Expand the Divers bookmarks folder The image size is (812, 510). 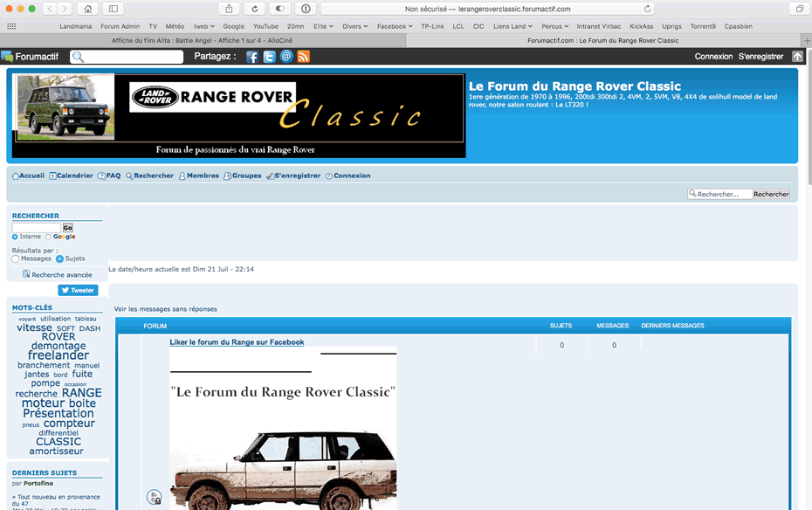point(354,26)
